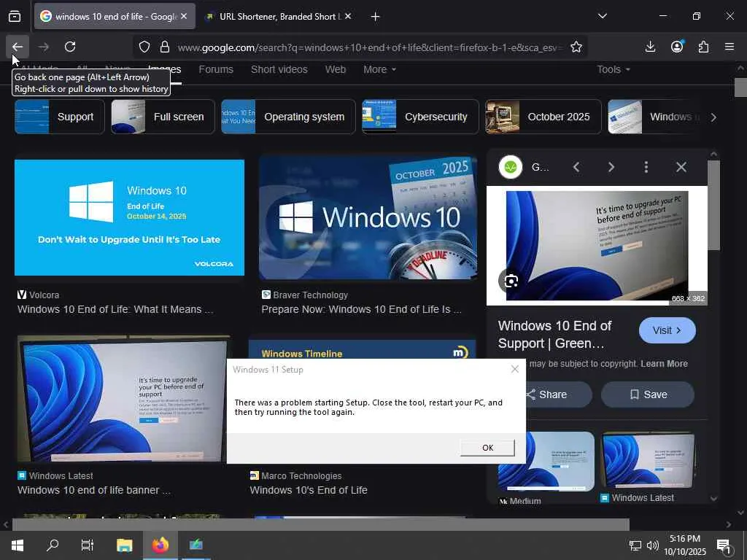The width and height of the screenshot is (747, 560).
Task: Click the address bar URL field
Action: [369, 47]
